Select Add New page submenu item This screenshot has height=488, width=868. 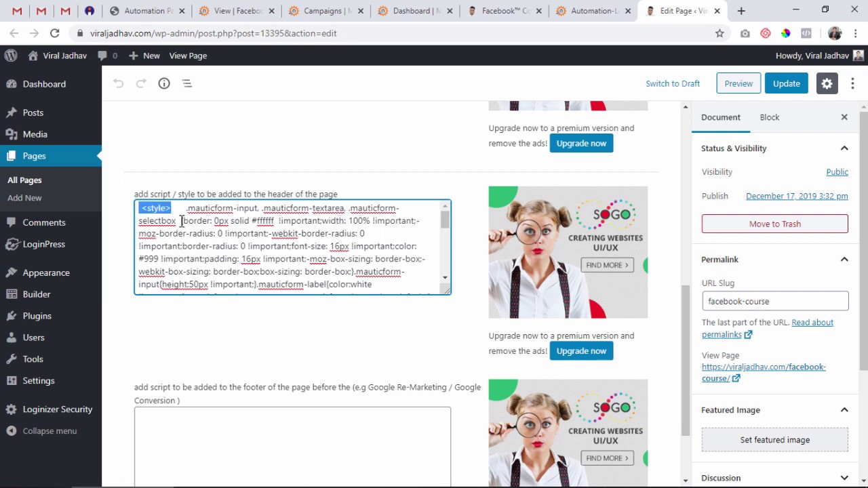pos(24,198)
